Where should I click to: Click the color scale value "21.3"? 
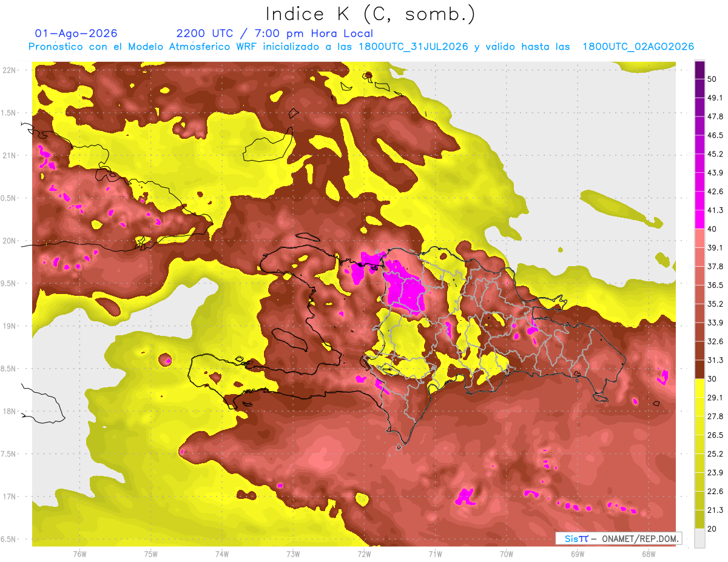715,510
